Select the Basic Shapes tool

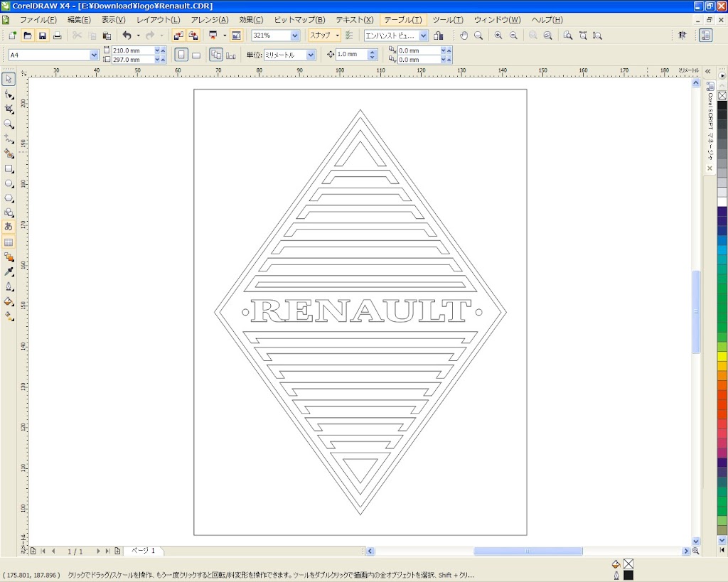click(x=9, y=212)
